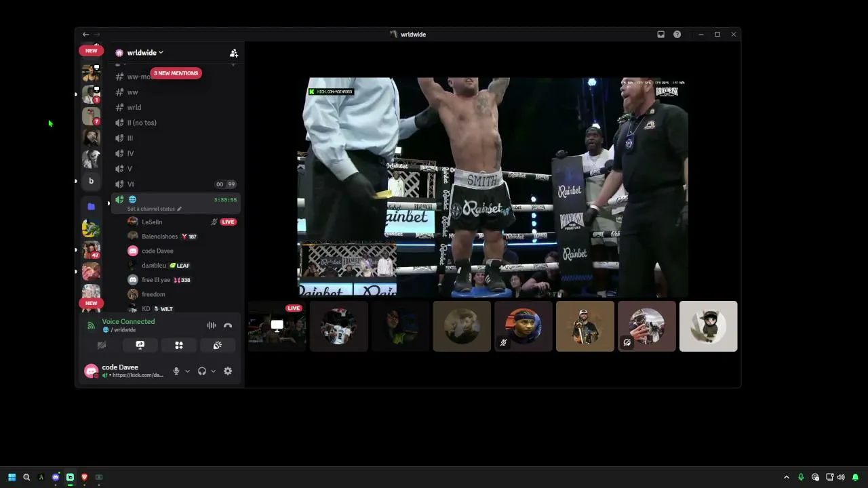Viewport: 868px width, 488px height.
Task: Show hidden system tray icons
Action: pos(787,477)
